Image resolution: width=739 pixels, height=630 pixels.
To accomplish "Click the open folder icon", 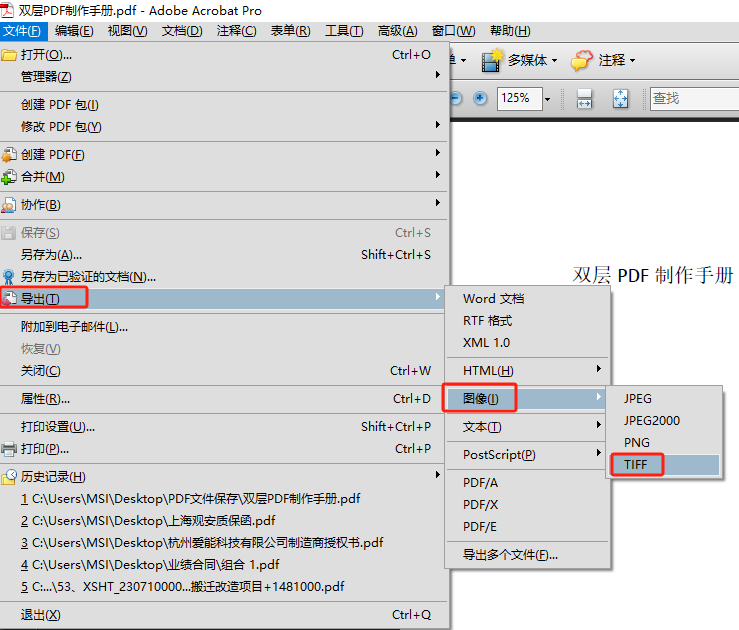I will click(x=9, y=55).
